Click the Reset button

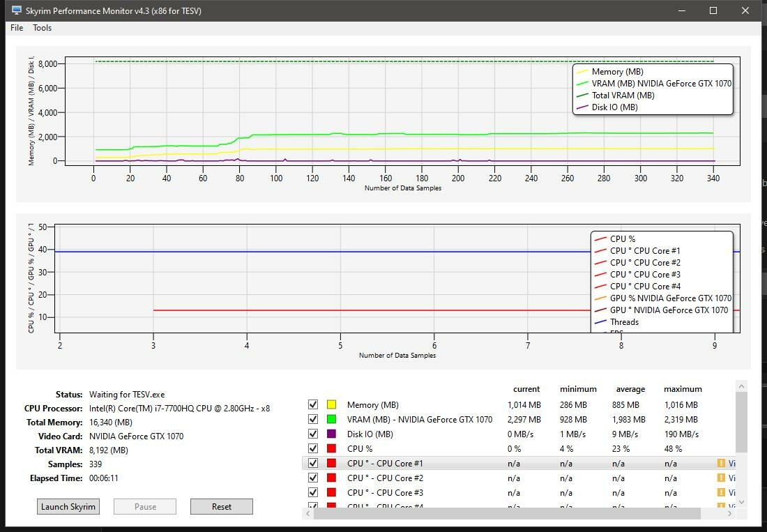pos(222,507)
